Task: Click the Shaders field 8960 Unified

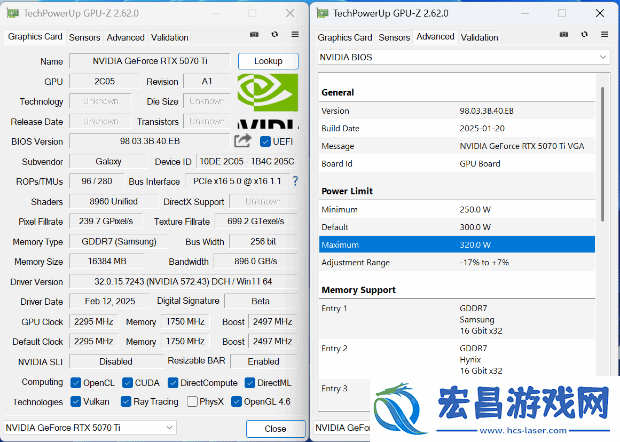Action: (x=113, y=201)
